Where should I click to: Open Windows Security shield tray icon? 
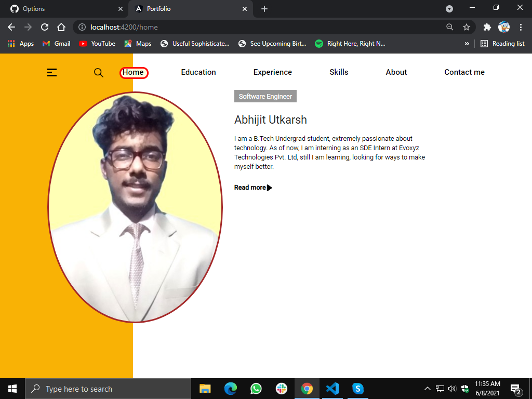[x=465, y=389]
